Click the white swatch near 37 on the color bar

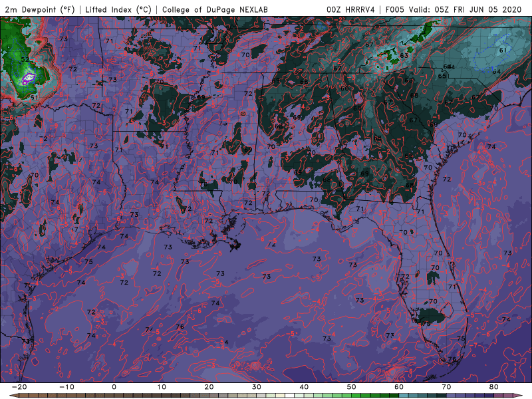click(x=289, y=395)
